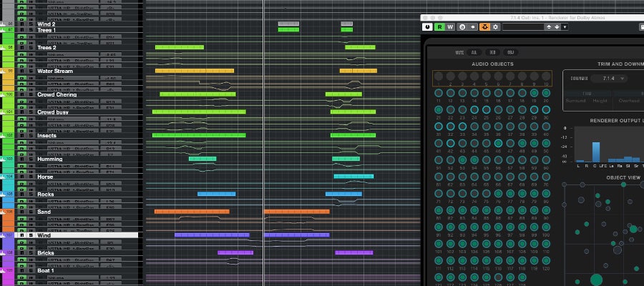
Task: Click audio object circle 11
Action: point(437,93)
